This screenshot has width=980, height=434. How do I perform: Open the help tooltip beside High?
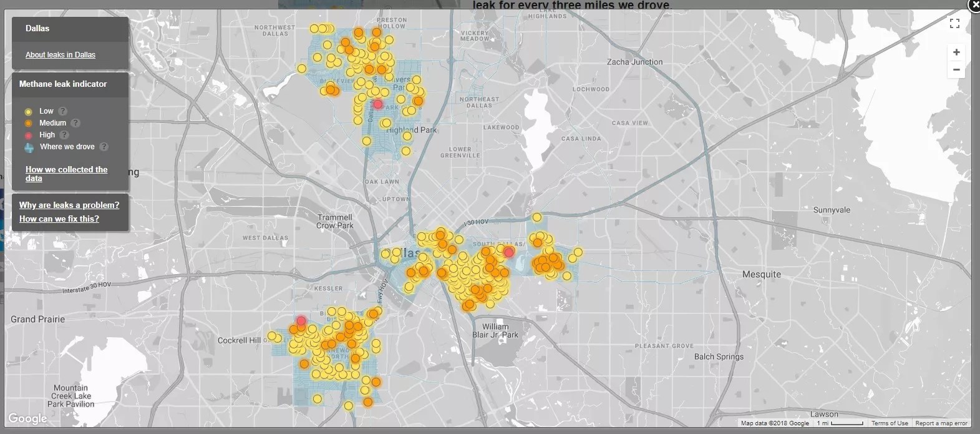pyautogui.click(x=64, y=135)
